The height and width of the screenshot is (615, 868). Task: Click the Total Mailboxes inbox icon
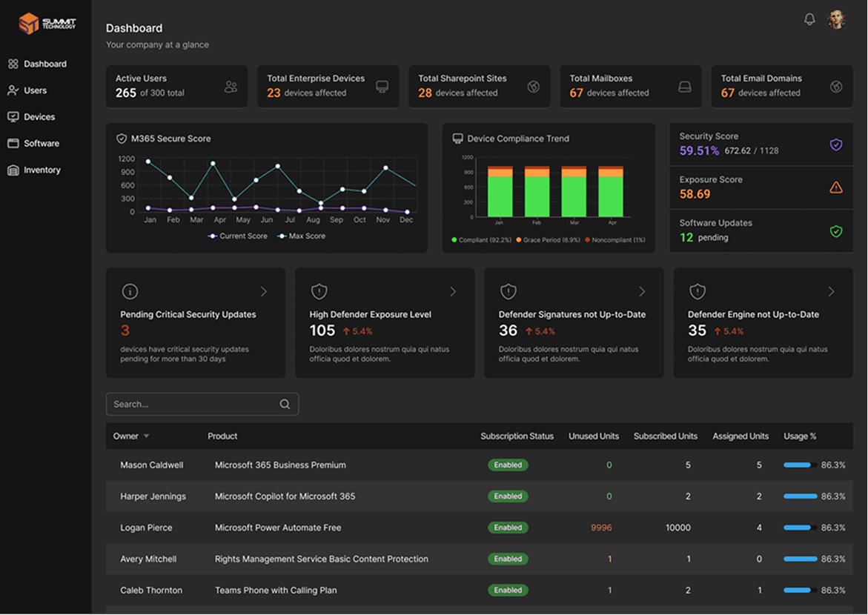point(685,87)
